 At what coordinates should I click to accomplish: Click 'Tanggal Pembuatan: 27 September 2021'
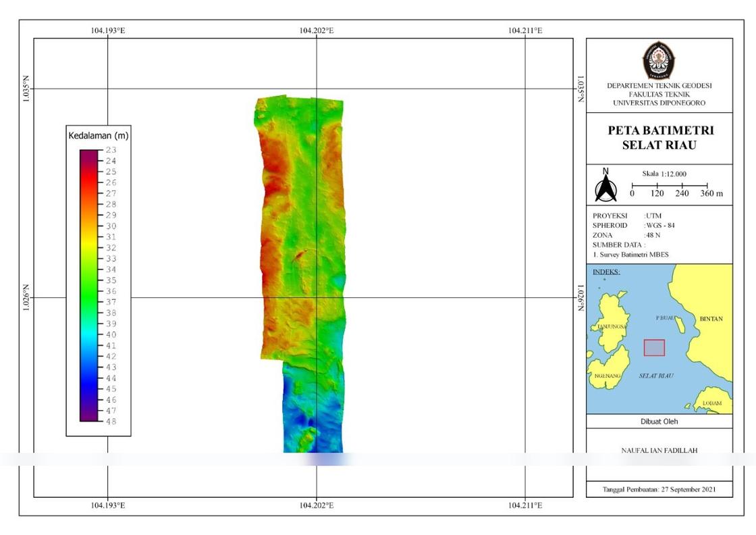click(659, 489)
